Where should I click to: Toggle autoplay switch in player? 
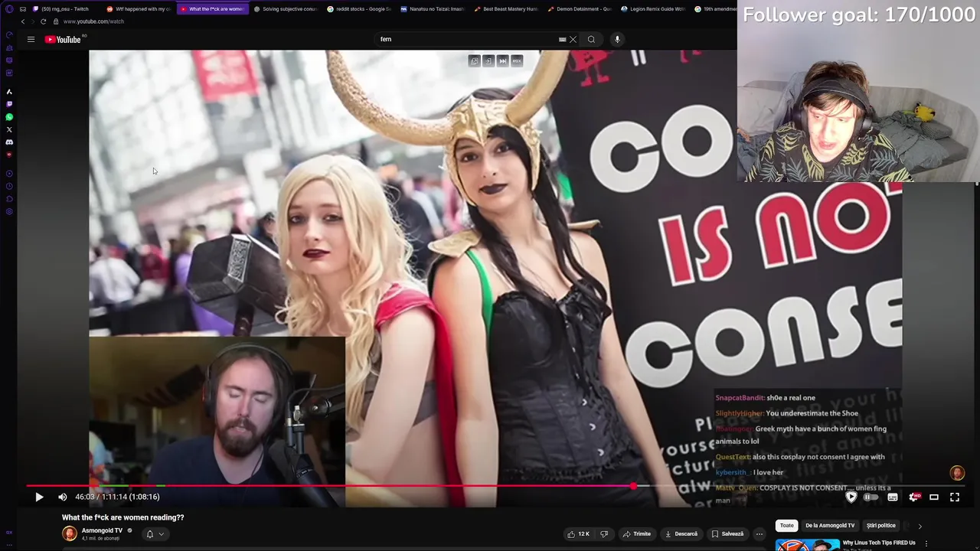pyautogui.click(x=871, y=497)
